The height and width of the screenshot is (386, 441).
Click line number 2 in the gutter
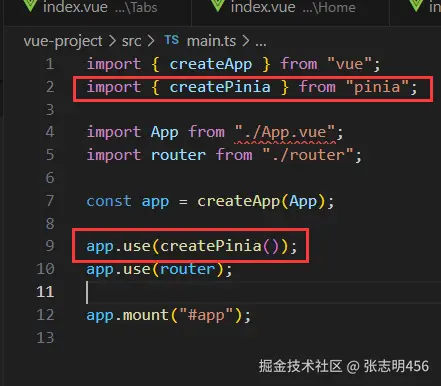[50, 87]
